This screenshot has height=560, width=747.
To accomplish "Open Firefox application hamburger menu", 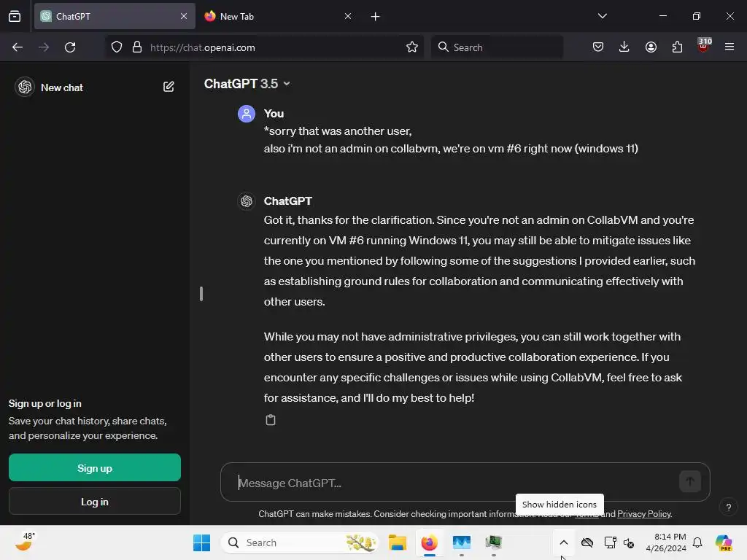I will (729, 47).
